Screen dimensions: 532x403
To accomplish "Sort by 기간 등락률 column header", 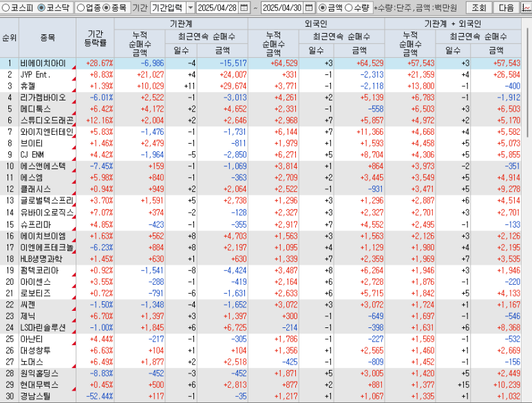I will pyautogui.click(x=96, y=37).
